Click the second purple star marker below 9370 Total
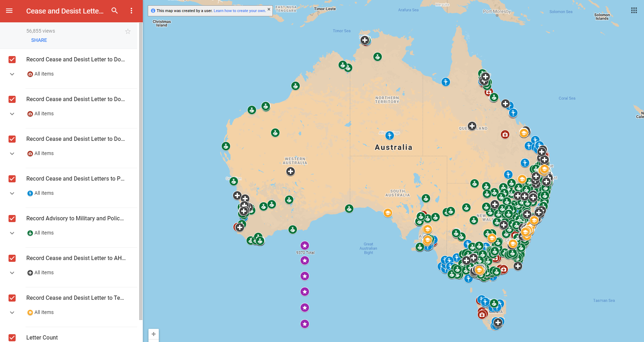The height and width of the screenshot is (342, 644). [305, 276]
